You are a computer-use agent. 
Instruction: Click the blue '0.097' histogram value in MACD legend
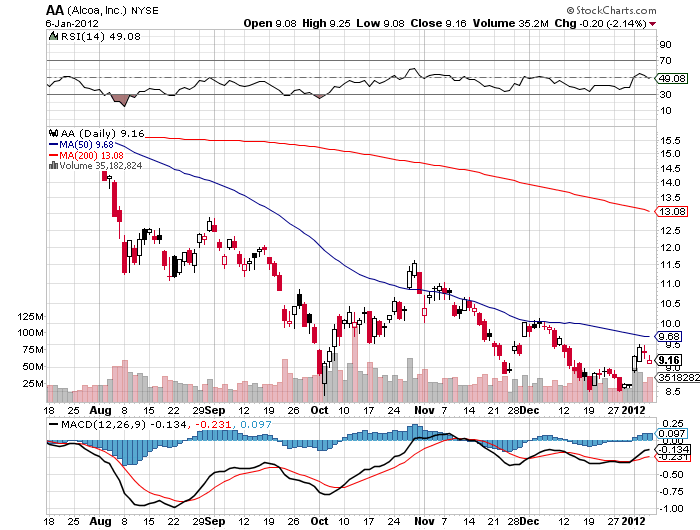tap(255, 424)
